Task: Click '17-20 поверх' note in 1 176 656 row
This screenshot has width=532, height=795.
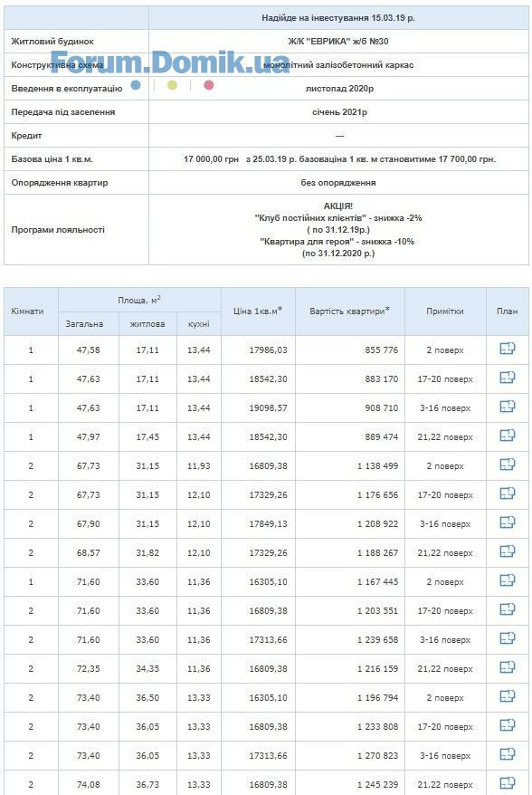Action: pyautogui.click(x=445, y=495)
